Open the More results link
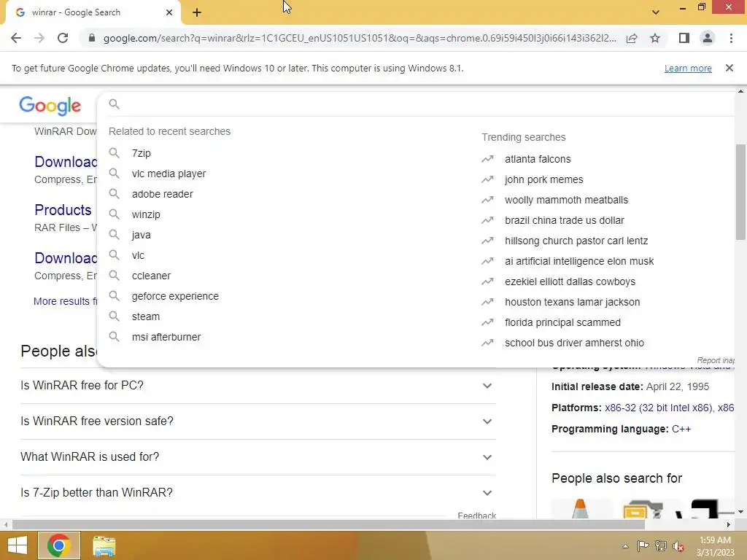This screenshot has height=560, width=747. point(65,301)
